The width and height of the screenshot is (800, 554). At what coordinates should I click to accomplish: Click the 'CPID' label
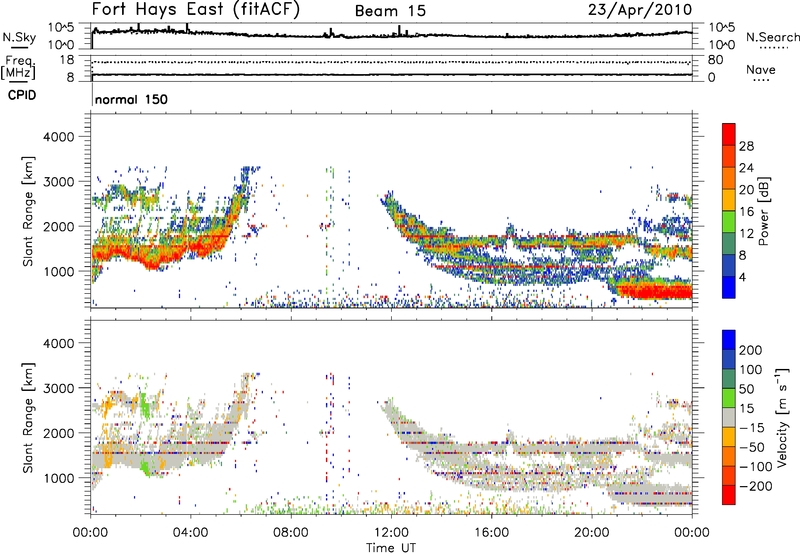pos(22,95)
